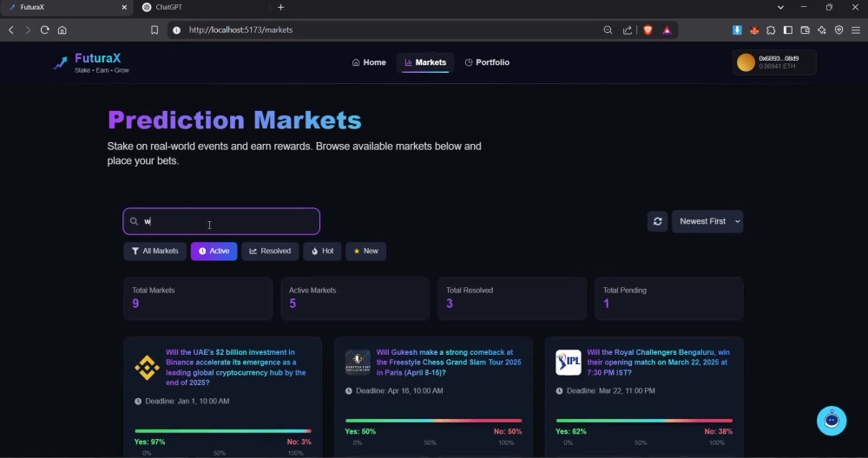Open the chatbot assistant bubble
Image resolution: width=868 pixels, height=458 pixels.
click(x=832, y=421)
